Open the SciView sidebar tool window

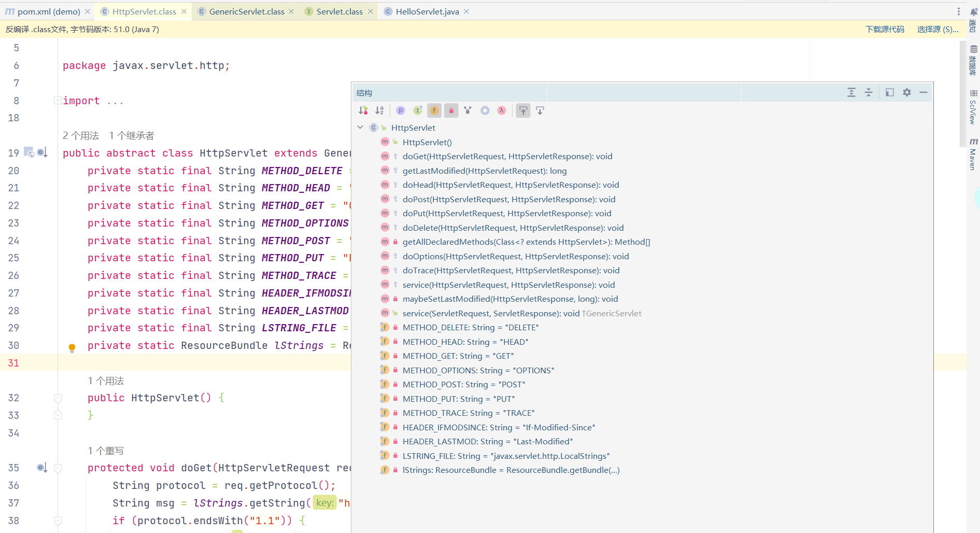[x=974, y=107]
